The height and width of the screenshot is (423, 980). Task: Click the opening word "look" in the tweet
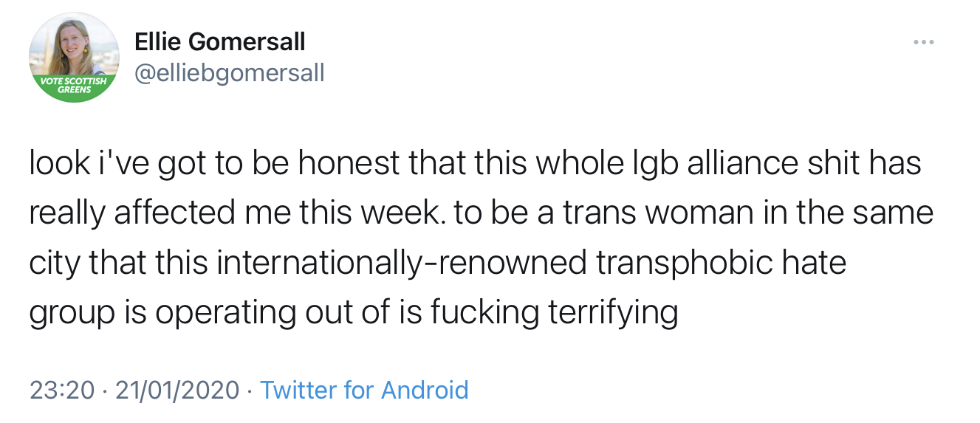point(59,163)
